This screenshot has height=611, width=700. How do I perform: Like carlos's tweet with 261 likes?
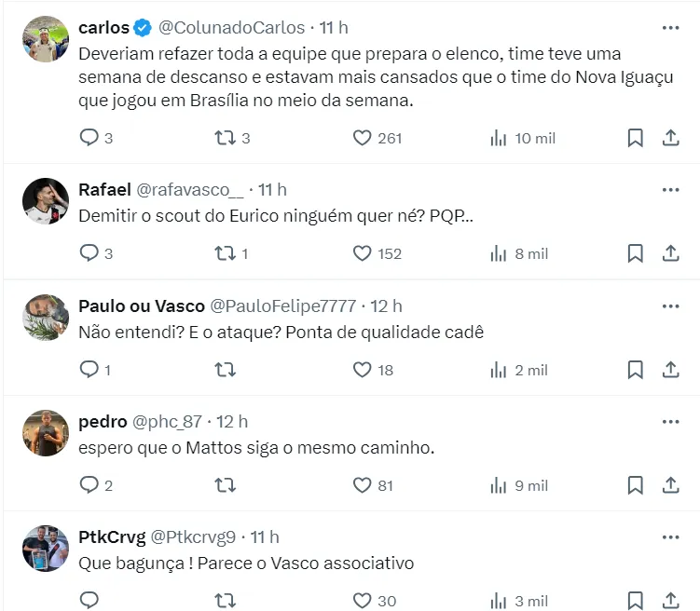click(x=363, y=138)
